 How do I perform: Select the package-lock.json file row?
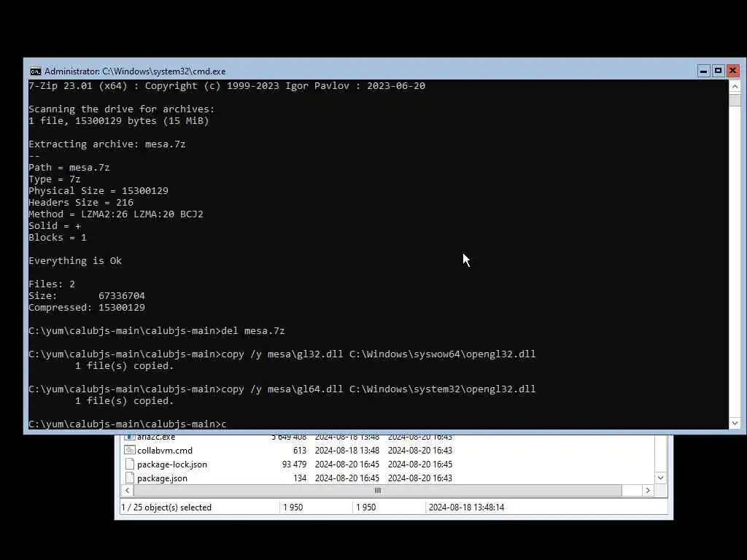(x=388, y=464)
